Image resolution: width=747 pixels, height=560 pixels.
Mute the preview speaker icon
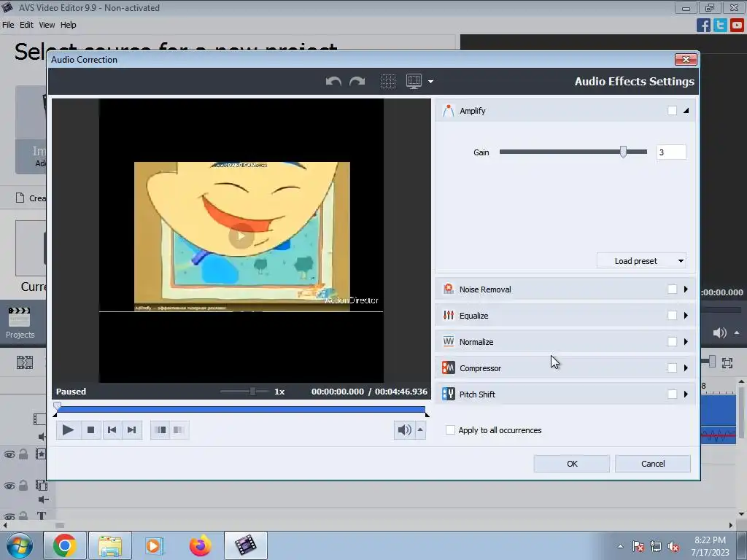[404, 430]
